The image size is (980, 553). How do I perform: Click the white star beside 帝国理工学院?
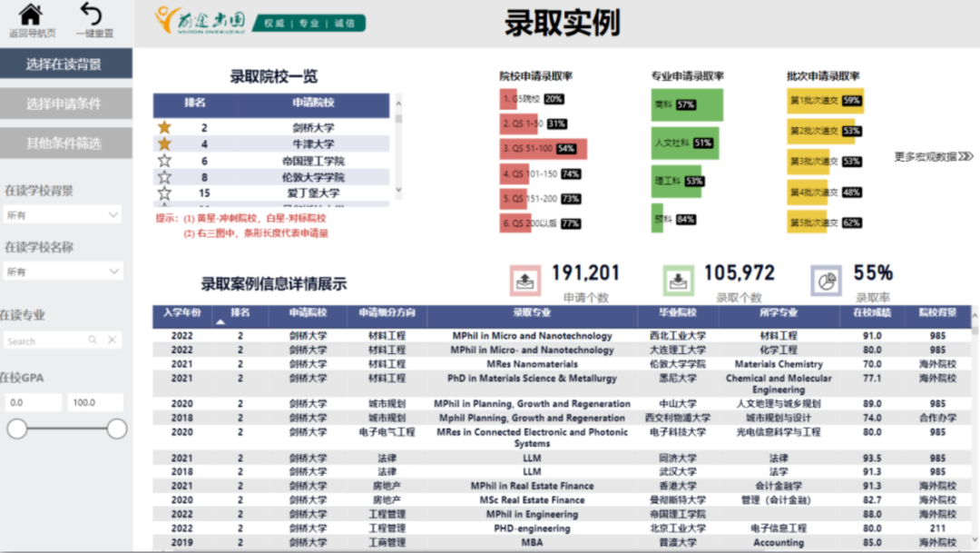pos(164,161)
